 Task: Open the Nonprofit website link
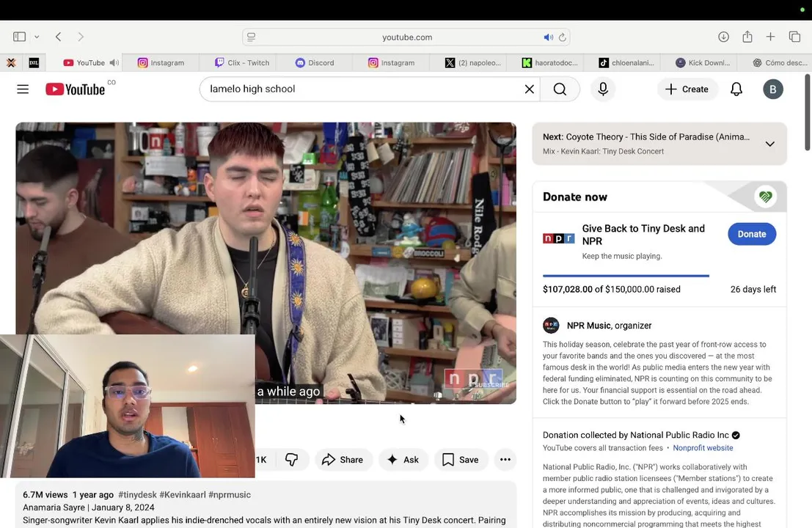click(703, 448)
